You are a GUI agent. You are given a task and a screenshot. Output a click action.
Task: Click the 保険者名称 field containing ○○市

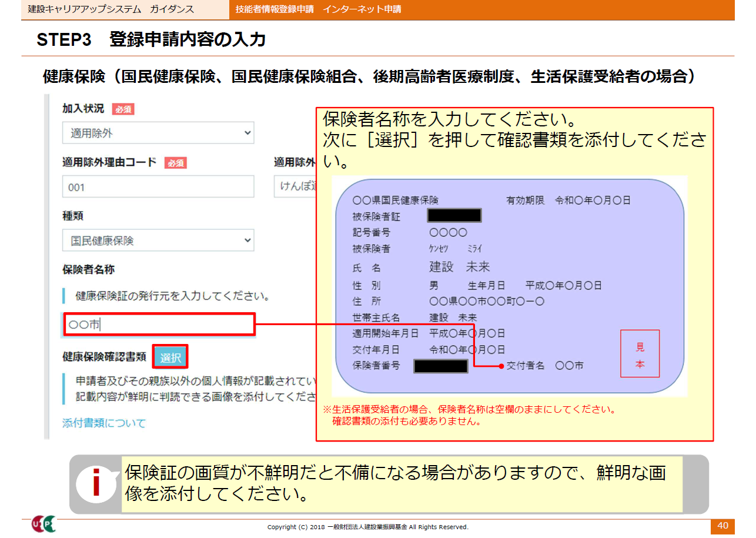(x=159, y=325)
